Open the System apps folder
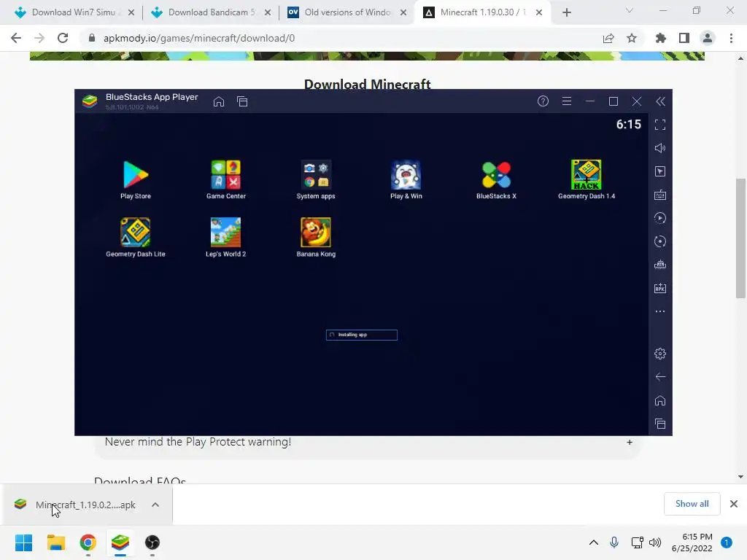The image size is (747, 560). (x=316, y=179)
